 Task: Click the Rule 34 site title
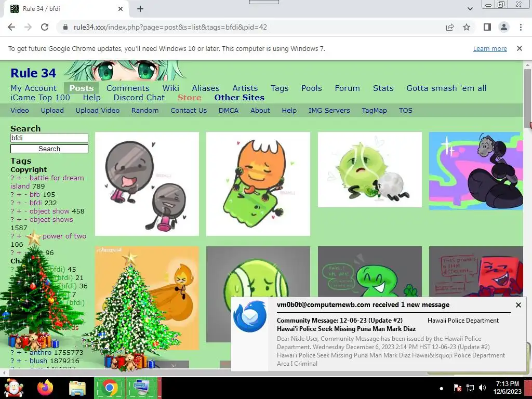(33, 73)
